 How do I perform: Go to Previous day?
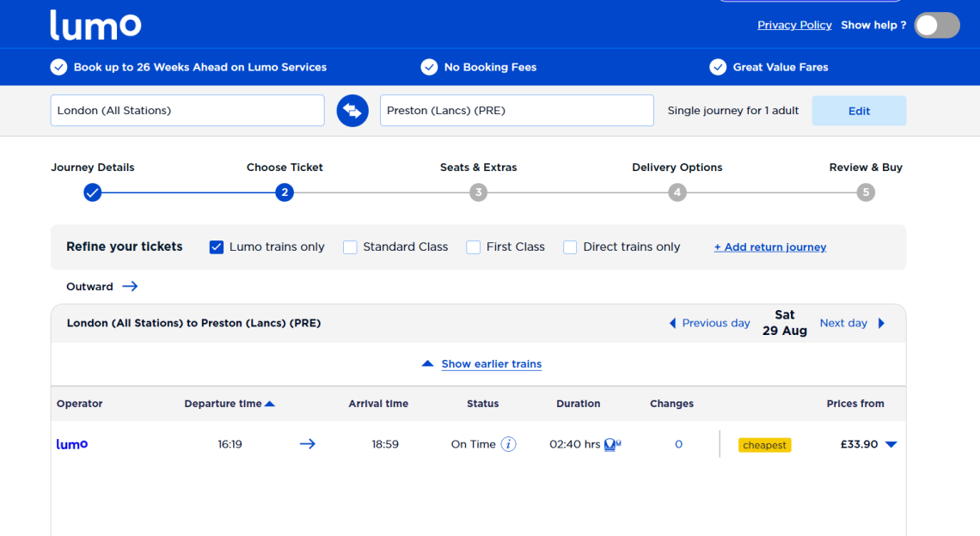715,323
